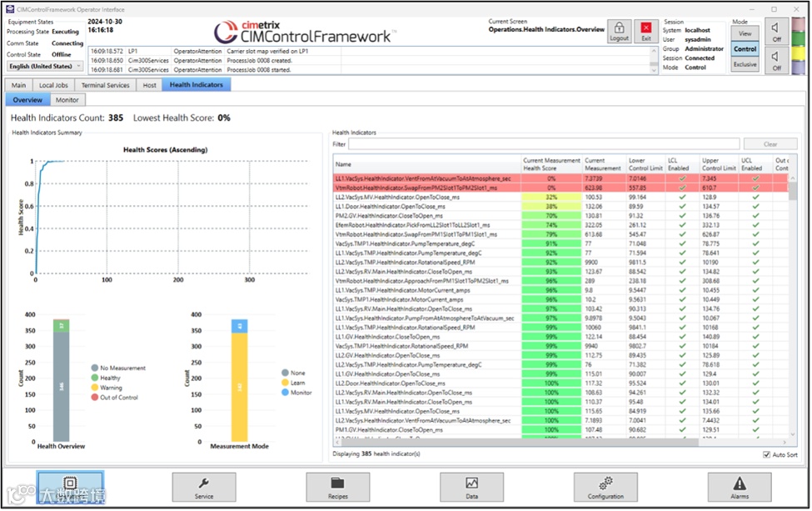Click the Healthy legend swatch
This screenshot has height=511, width=812.
coord(95,378)
